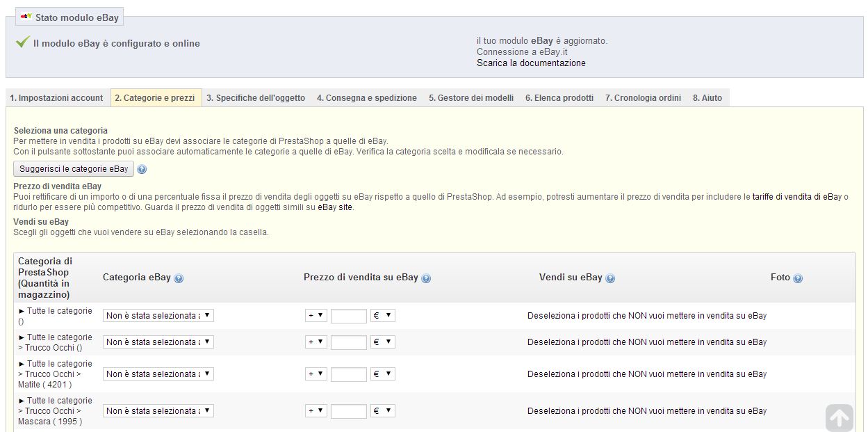Image resolution: width=868 pixels, height=432 pixels.
Task: Open € currency dropdown in Trucco Occhi () row
Action: click(383, 342)
